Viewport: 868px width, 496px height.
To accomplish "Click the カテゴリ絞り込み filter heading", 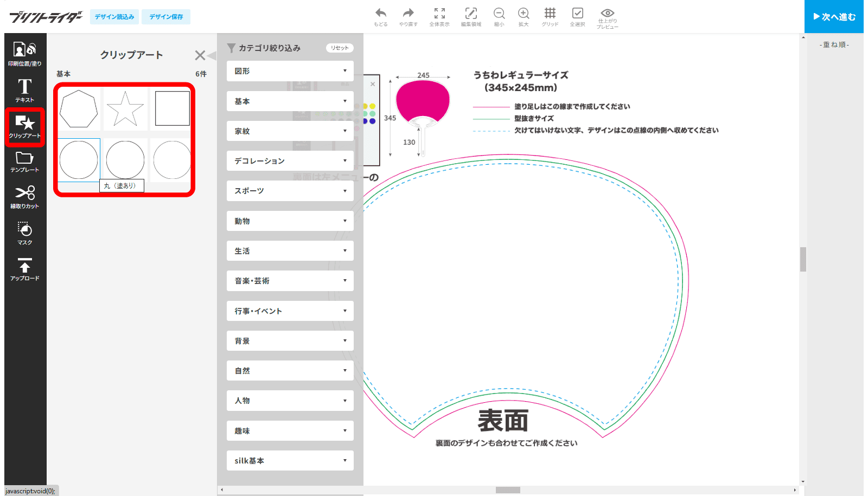I will [270, 48].
